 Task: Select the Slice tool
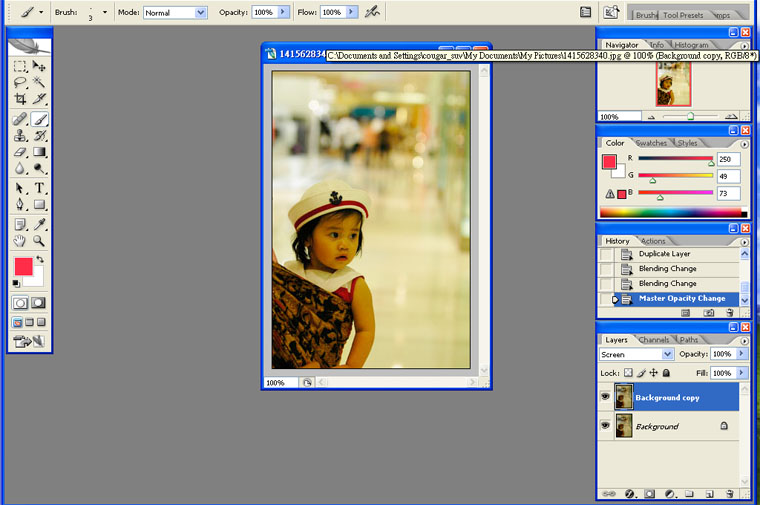click(39, 99)
